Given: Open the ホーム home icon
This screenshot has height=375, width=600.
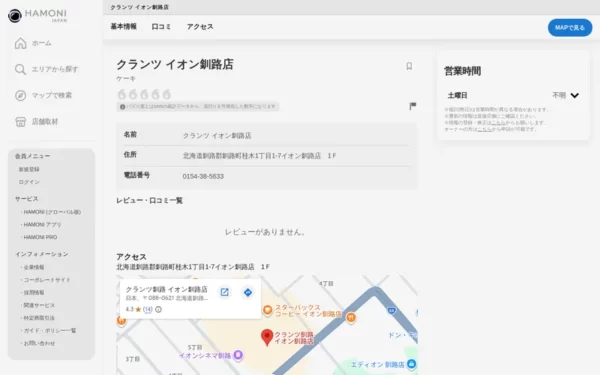Looking at the screenshot, I should pos(20,43).
